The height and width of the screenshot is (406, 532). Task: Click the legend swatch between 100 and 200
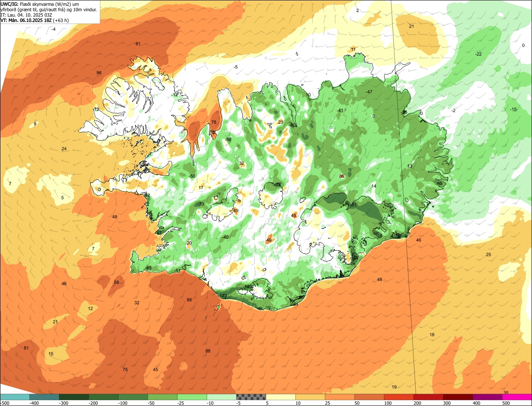point(399,397)
